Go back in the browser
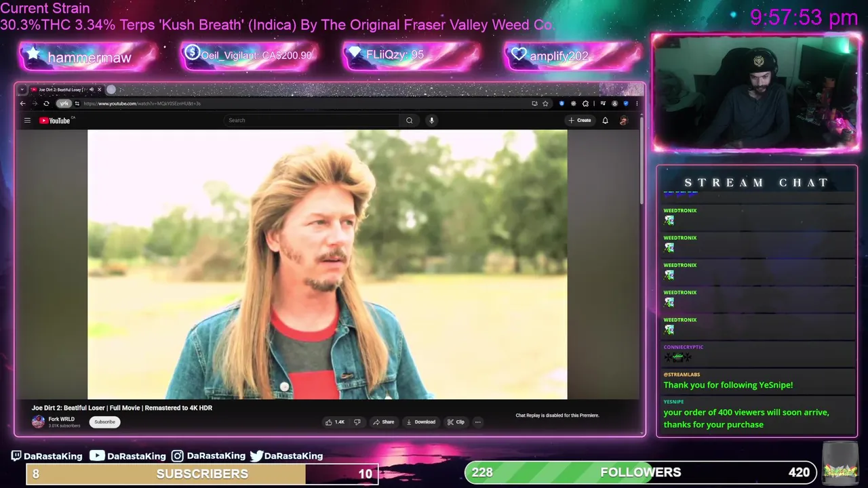 coord(22,104)
